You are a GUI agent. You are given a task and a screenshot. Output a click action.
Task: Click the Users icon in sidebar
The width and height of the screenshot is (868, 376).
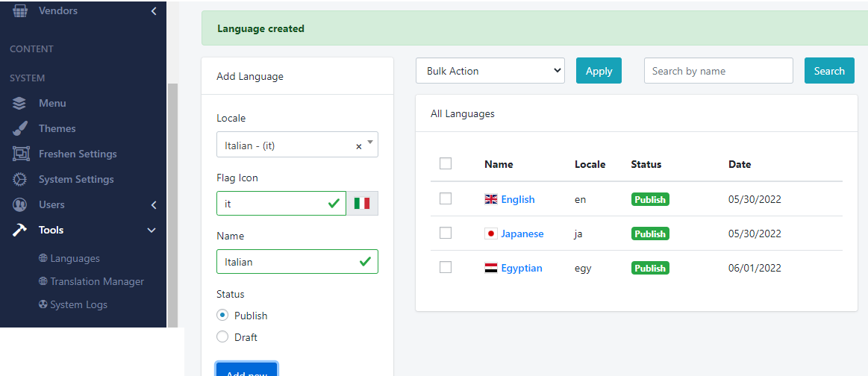(x=19, y=204)
